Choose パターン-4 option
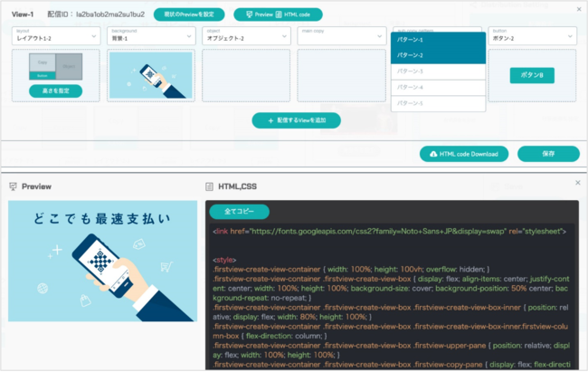588x372 pixels. tap(438, 88)
